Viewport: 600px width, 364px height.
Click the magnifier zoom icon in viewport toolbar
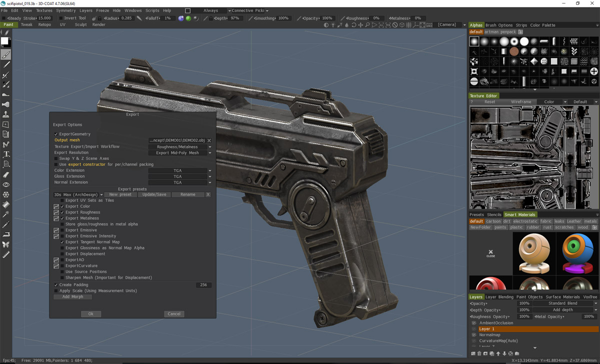[367, 25]
